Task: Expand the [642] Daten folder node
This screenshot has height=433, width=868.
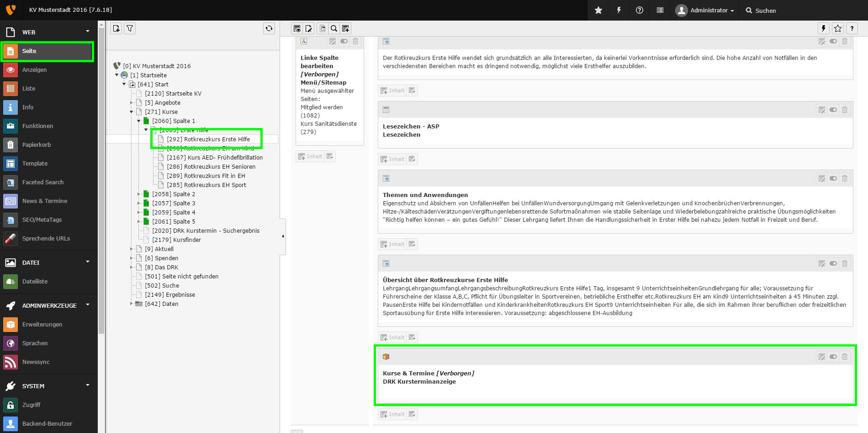Action: pos(132,304)
